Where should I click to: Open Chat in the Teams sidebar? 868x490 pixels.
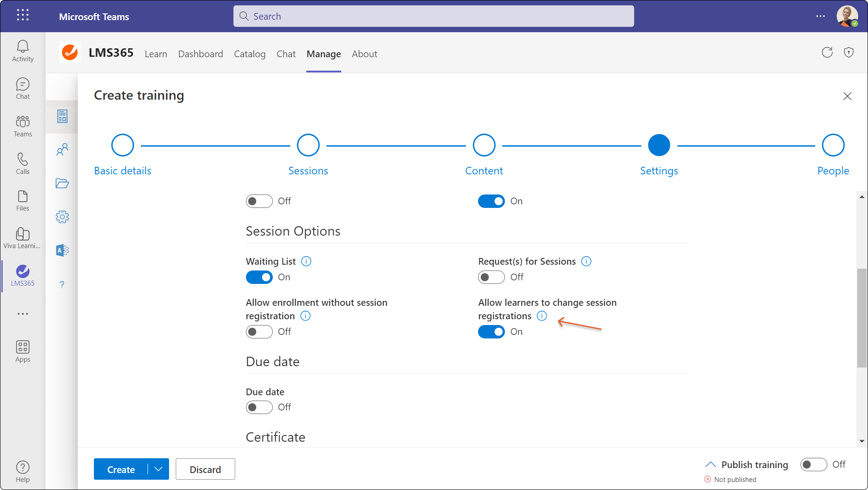23,89
